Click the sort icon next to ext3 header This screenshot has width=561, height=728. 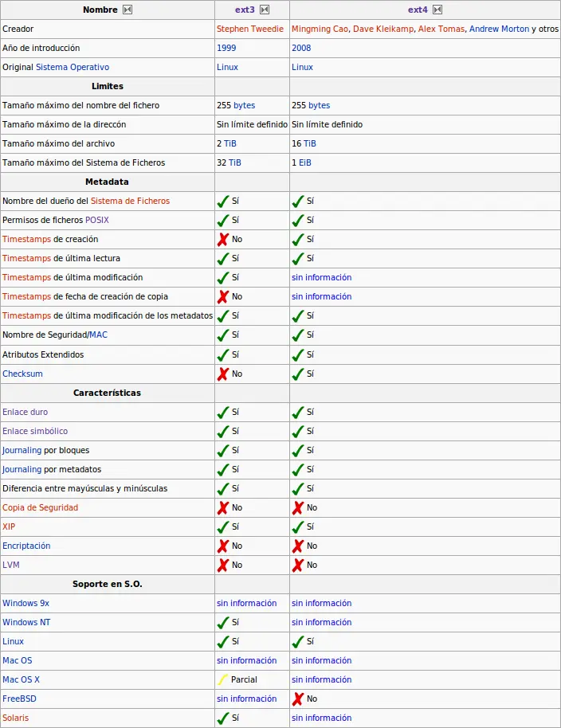pos(265,10)
